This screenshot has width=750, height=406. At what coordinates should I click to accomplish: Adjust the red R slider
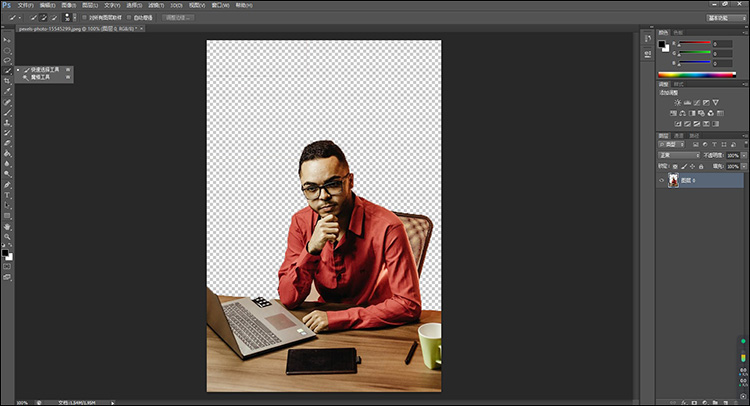coord(695,43)
